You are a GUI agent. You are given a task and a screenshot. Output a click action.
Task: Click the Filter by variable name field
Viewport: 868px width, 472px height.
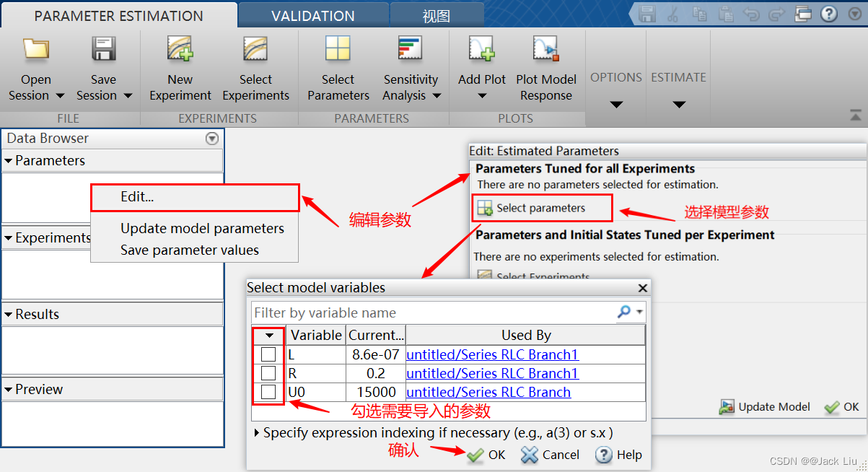tap(433, 313)
